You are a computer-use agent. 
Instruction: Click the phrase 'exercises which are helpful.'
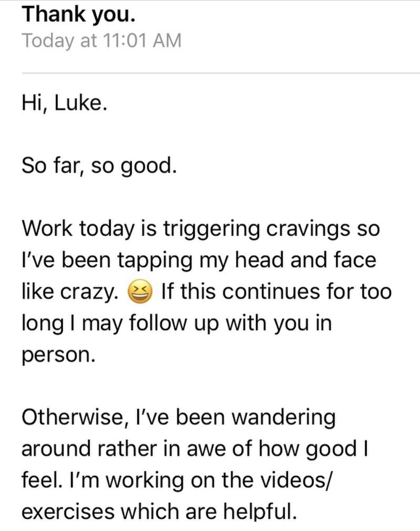coord(159,512)
